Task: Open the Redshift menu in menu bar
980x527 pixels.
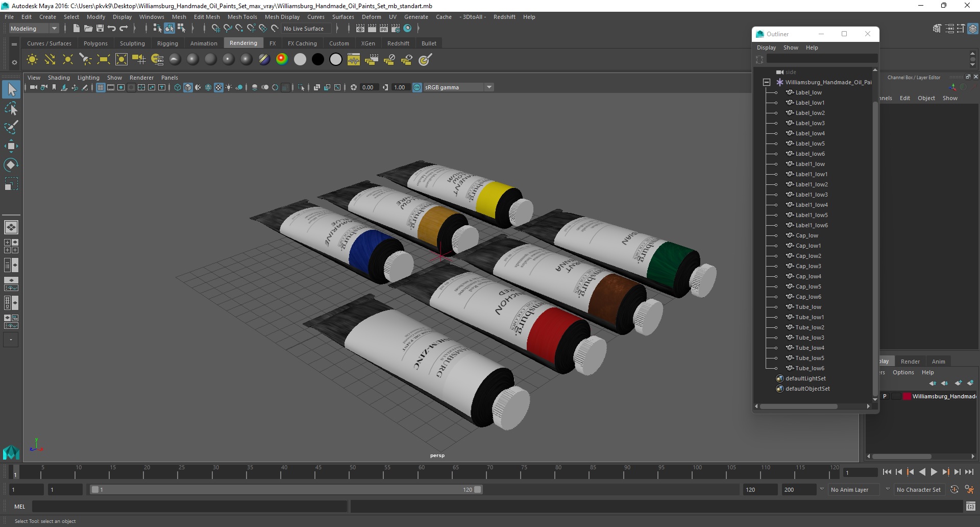Action: [x=504, y=17]
